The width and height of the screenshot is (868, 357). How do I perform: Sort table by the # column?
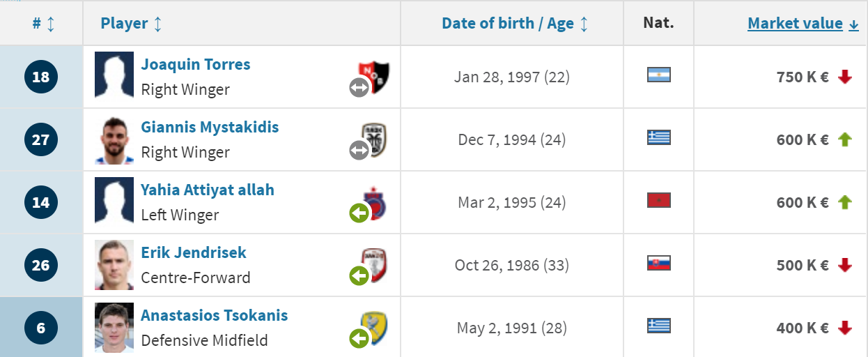42,24
